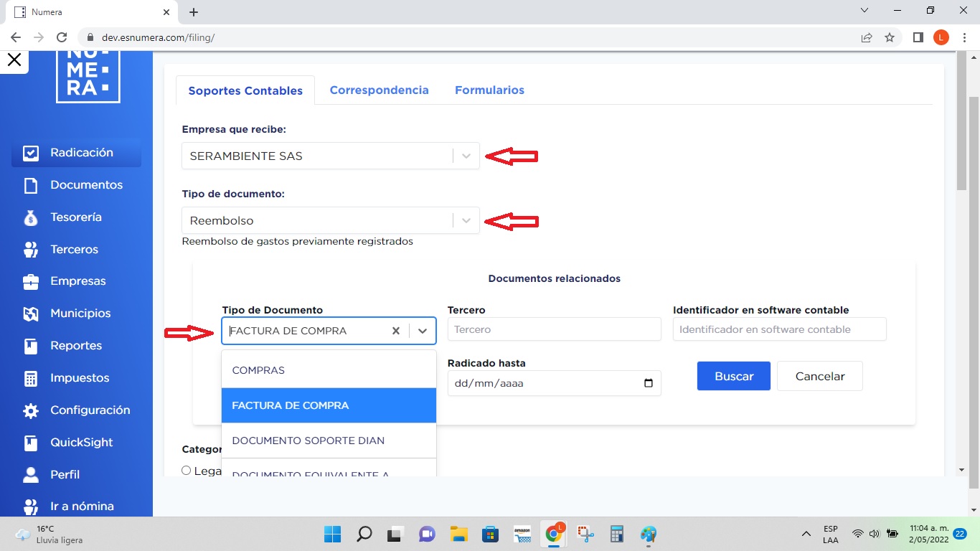
Task: Open the Perfil user icon
Action: (x=30, y=475)
